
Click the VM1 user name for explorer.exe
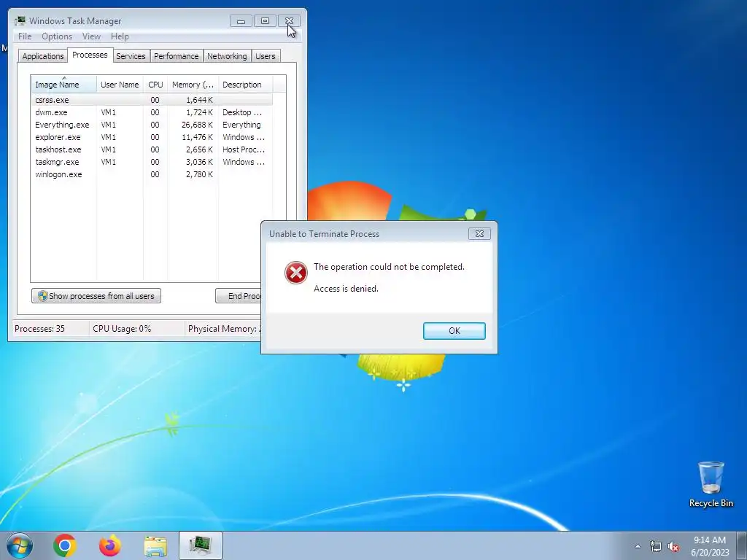tap(108, 137)
